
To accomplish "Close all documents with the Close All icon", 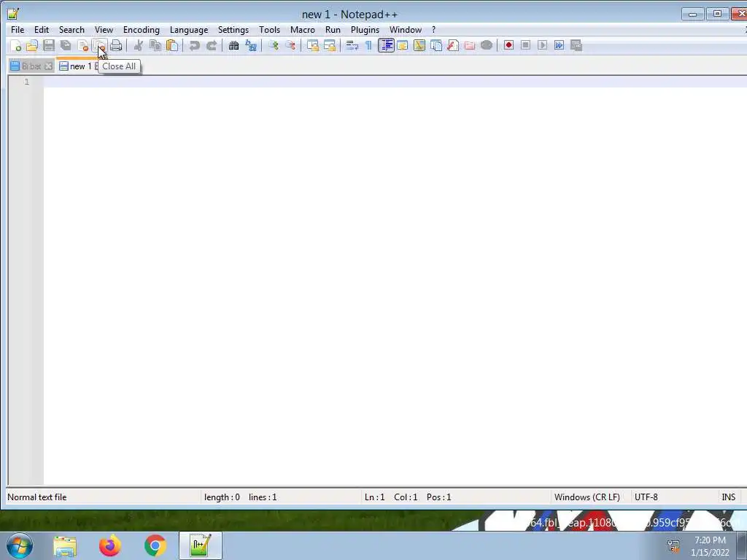I will click(x=99, y=45).
